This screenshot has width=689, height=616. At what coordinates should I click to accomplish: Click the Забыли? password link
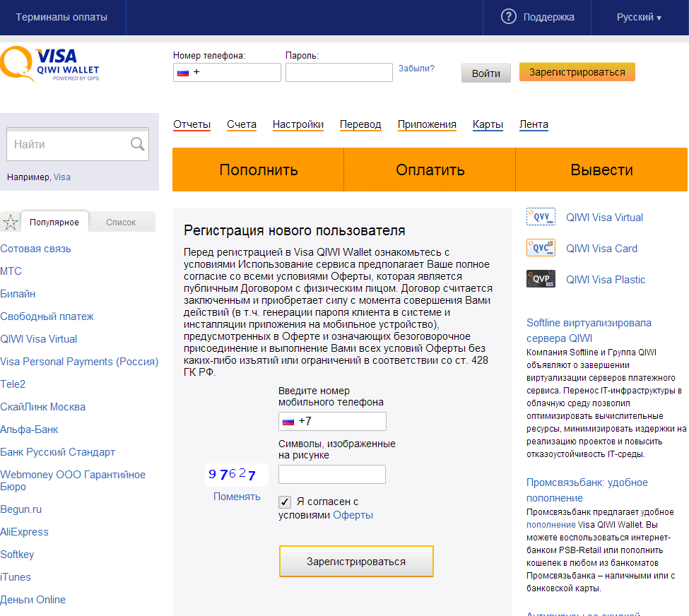[x=416, y=68]
